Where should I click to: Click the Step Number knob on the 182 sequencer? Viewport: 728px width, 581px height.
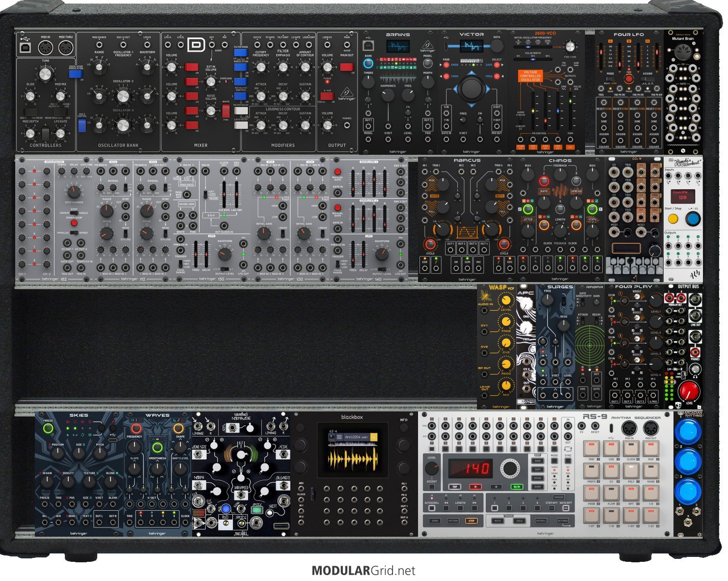(x=74, y=192)
